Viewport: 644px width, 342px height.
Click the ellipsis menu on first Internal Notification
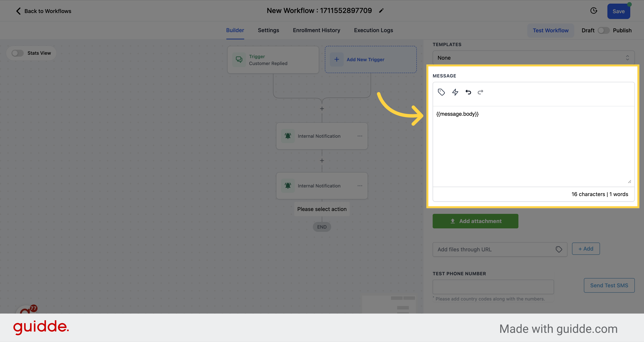(360, 136)
